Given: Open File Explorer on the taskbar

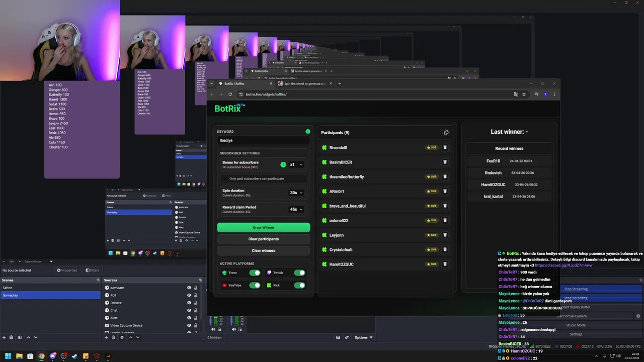Looking at the screenshot, I should coord(19,356).
